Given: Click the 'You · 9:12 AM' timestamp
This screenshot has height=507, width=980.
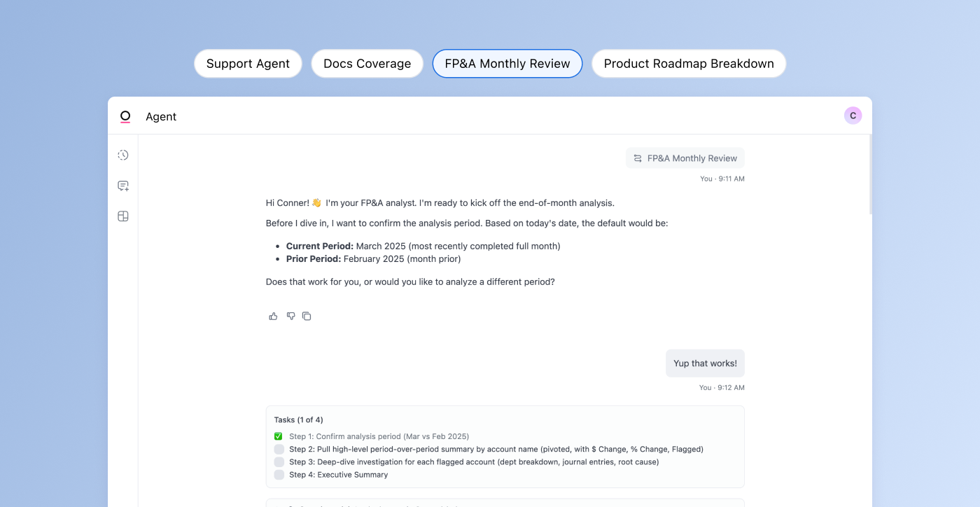Looking at the screenshot, I should [722, 387].
